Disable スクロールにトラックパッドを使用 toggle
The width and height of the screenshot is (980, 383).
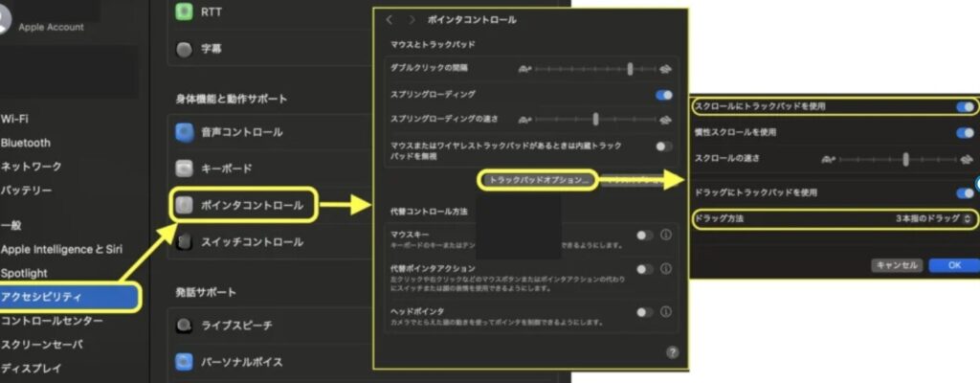click(965, 106)
